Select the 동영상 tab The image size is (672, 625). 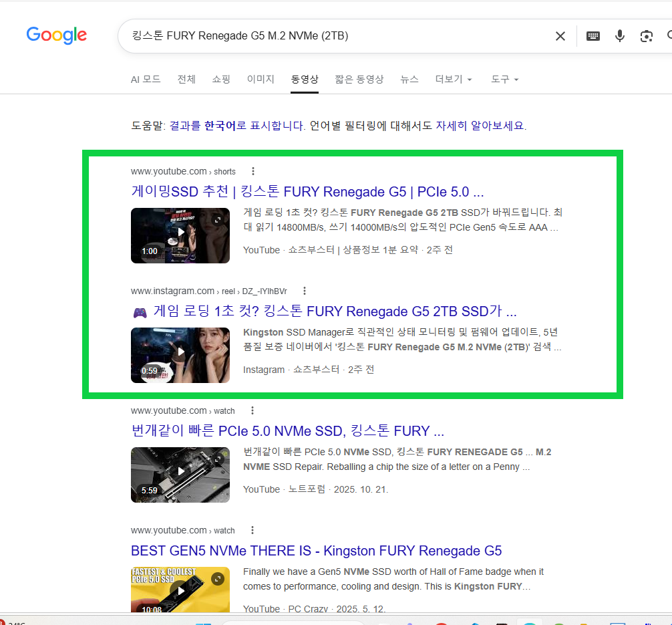coord(305,80)
